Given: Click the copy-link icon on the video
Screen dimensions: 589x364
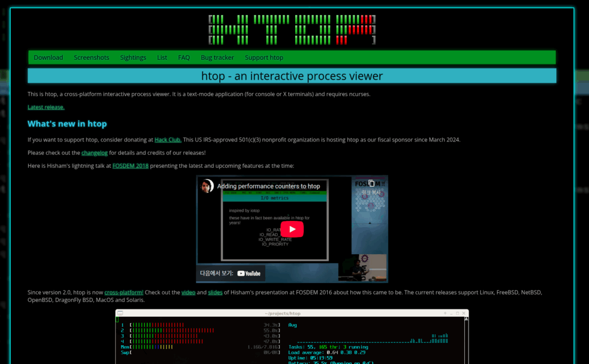Looking at the screenshot, I should [x=373, y=184].
